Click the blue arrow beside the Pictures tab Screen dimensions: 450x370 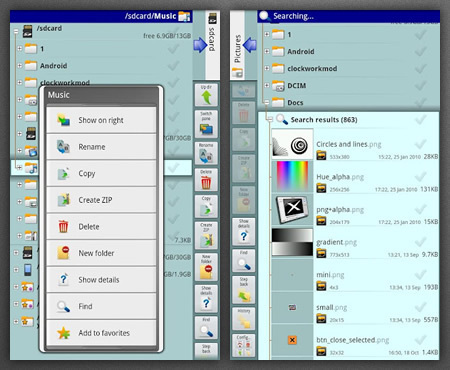[250, 45]
